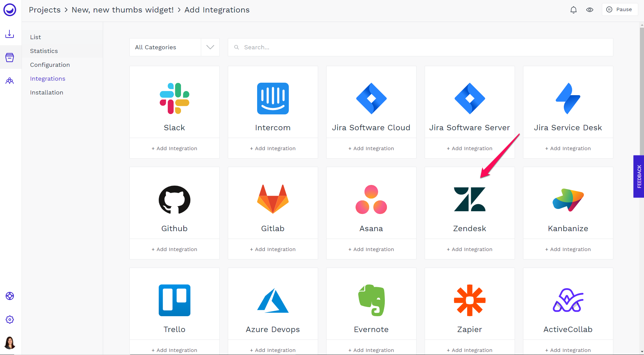
Task: Open 'New, new thumbs widget!' breadcrumb
Action: click(123, 10)
